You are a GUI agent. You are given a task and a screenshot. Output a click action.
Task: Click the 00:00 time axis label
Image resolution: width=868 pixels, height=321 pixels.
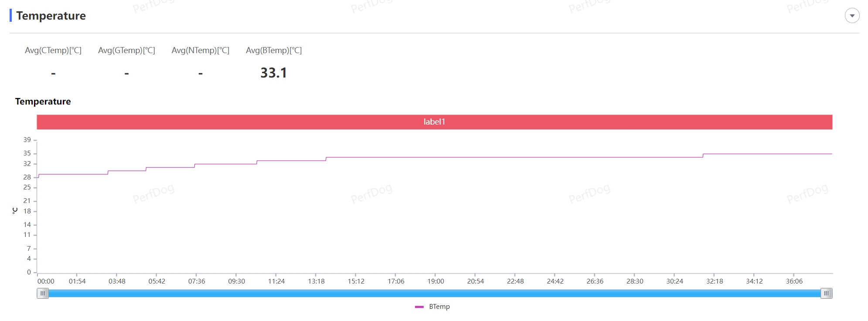(46, 281)
